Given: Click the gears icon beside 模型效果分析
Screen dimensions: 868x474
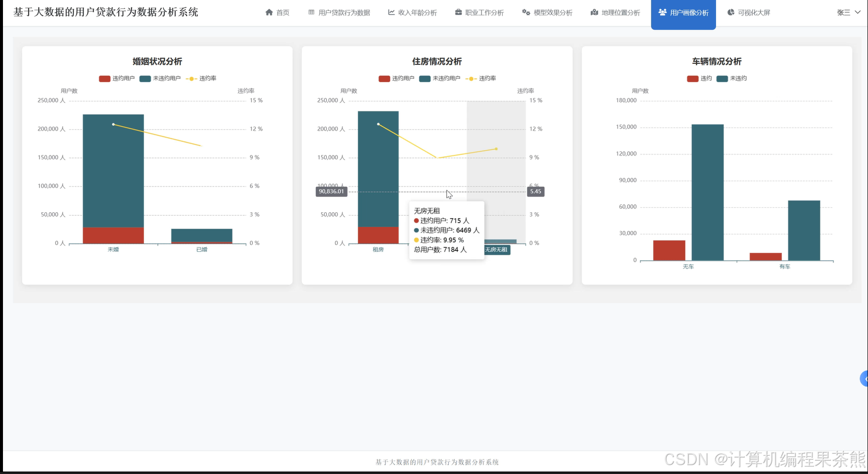Looking at the screenshot, I should click(526, 12).
